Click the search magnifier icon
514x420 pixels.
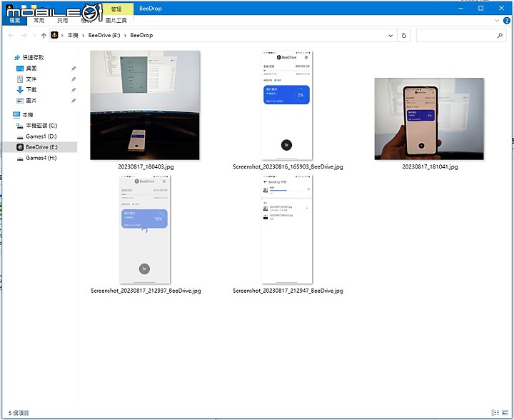click(500, 36)
